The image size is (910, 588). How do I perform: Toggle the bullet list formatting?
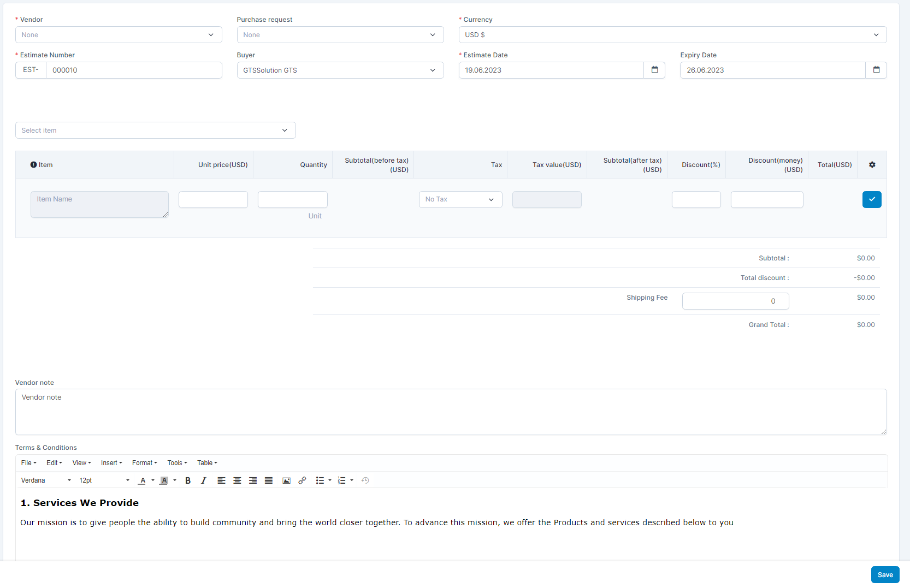pos(320,480)
